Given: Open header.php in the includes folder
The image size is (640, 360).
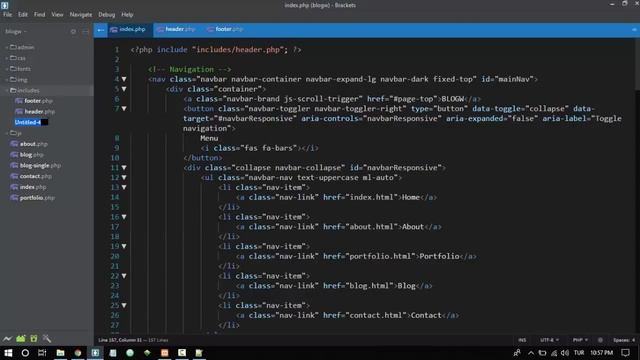Looking at the screenshot, I should tap(39, 111).
